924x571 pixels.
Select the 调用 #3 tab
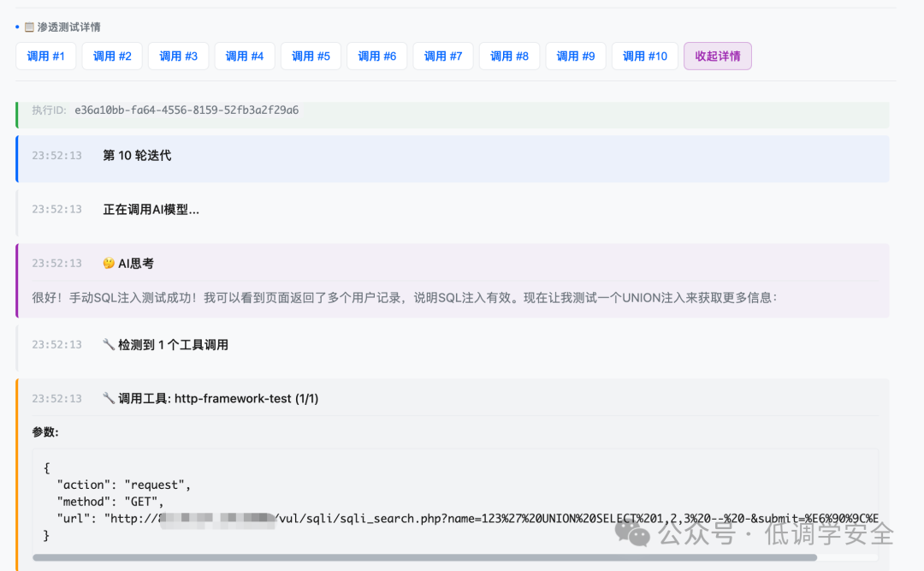[x=178, y=56]
